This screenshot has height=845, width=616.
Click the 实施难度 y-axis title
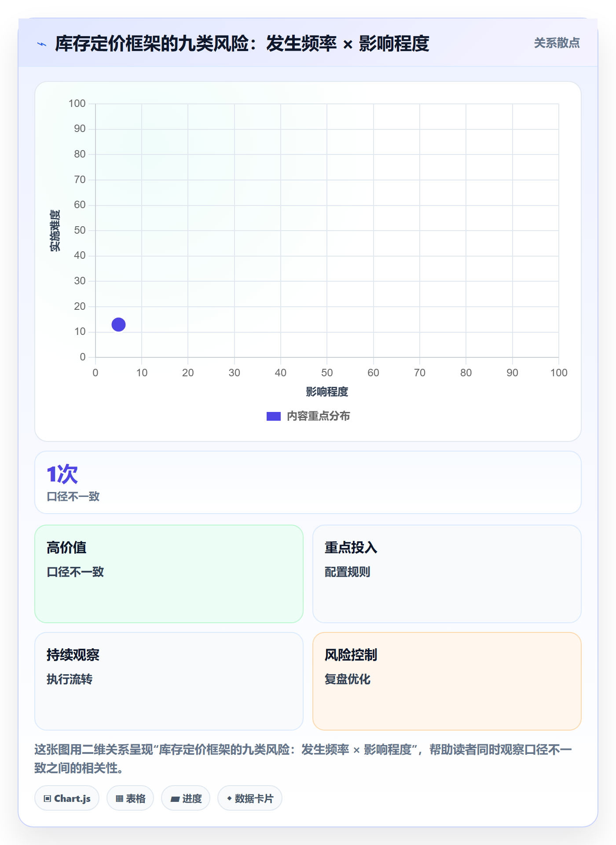click(x=55, y=230)
